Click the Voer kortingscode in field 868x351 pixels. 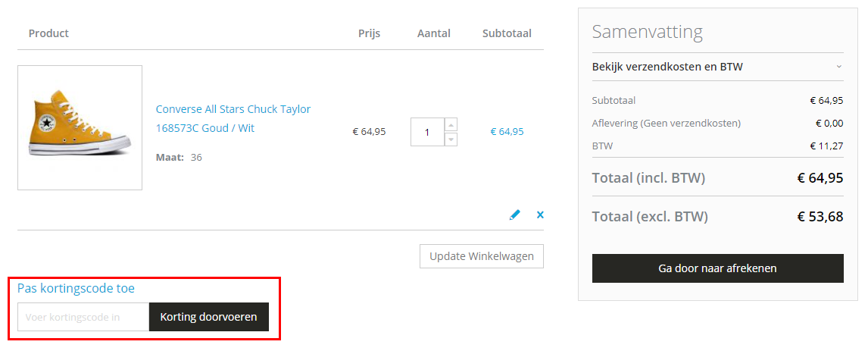click(83, 317)
